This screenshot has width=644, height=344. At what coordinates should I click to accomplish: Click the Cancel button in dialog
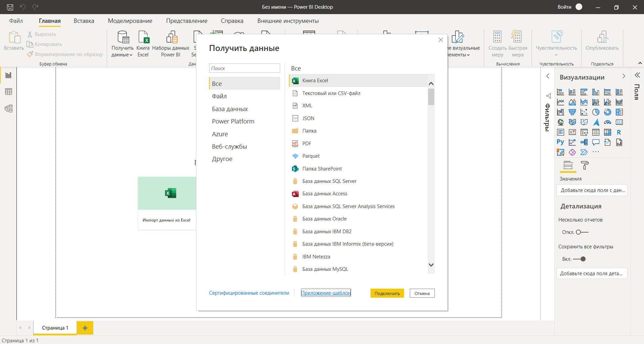pos(422,293)
